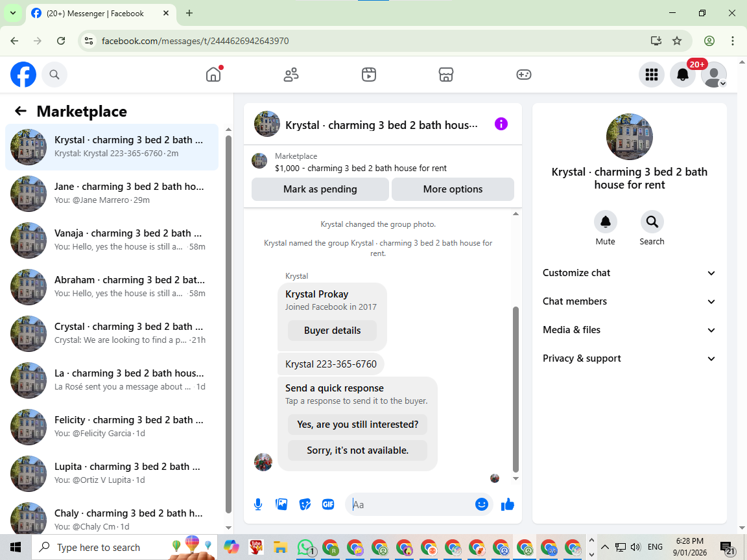
Task: Open Jane conversation in the list
Action: coord(112,193)
